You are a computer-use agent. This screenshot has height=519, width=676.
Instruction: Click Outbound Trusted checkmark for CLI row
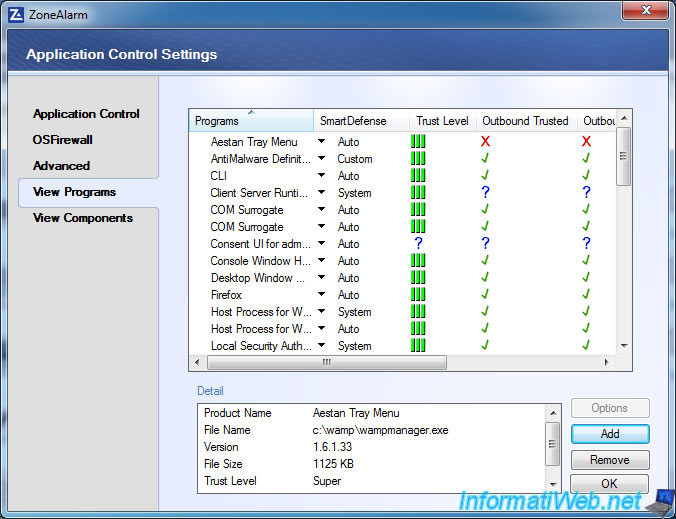click(485, 175)
